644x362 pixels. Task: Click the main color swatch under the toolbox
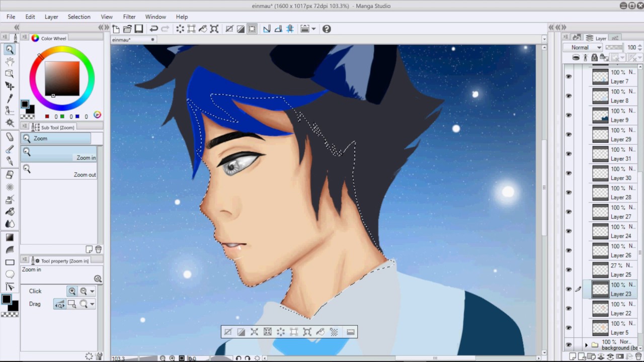point(7,300)
